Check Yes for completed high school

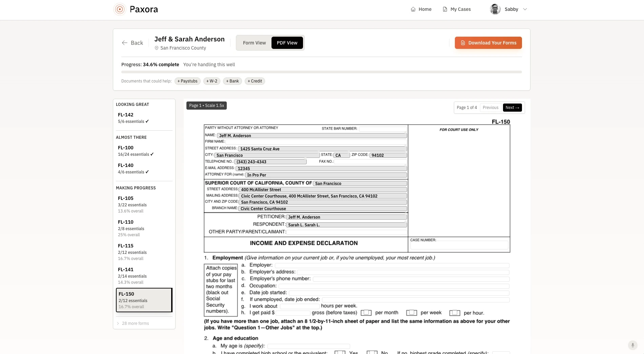click(x=340, y=352)
